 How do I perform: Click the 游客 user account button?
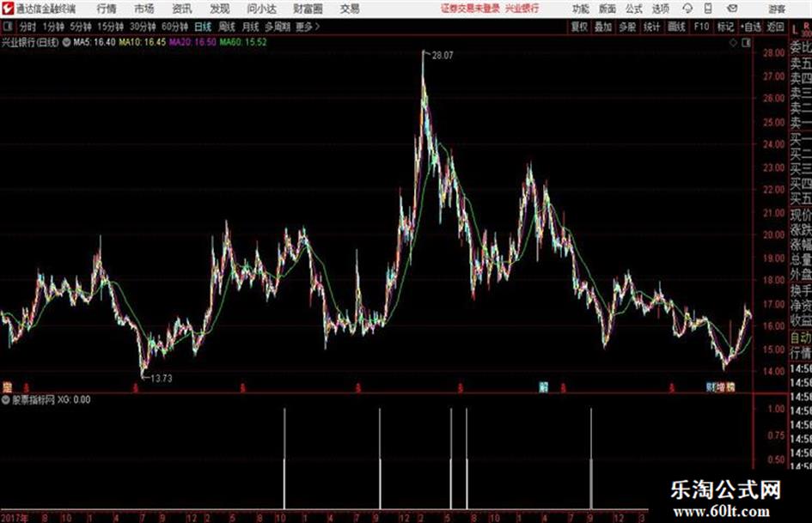776,9
